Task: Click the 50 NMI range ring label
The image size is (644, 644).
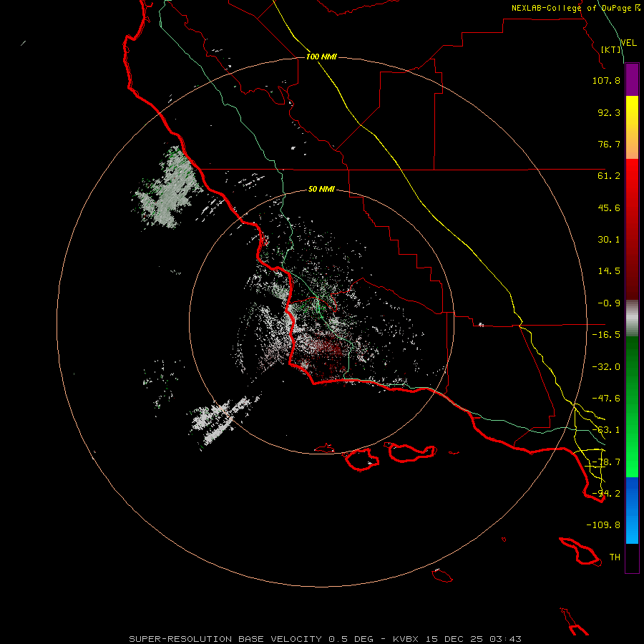Action: [321, 189]
